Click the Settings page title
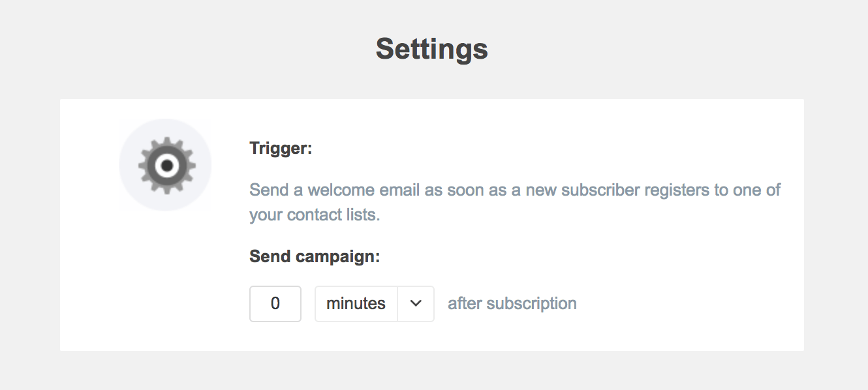This screenshot has height=390, width=868. [431, 48]
